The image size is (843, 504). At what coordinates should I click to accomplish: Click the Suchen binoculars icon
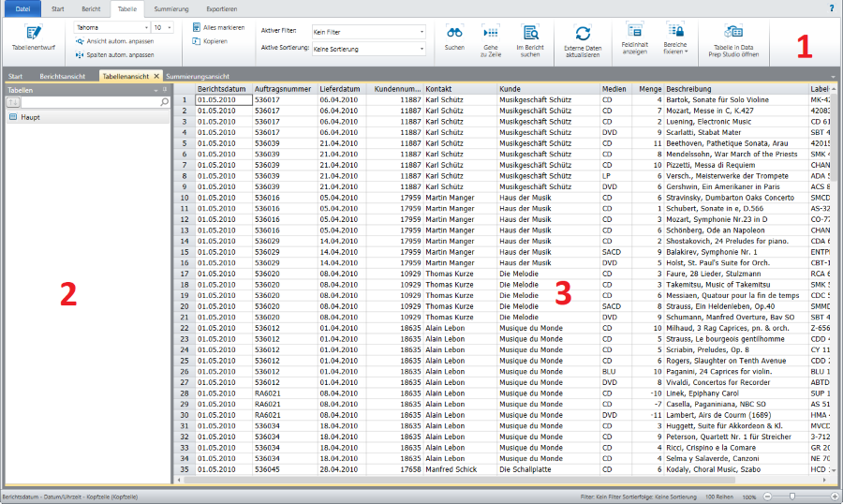coord(454,33)
